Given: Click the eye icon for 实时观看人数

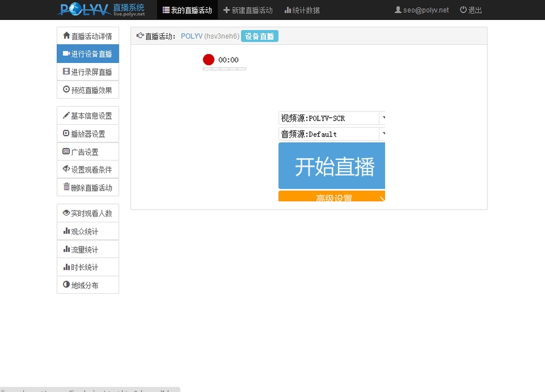Looking at the screenshot, I should [66, 213].
